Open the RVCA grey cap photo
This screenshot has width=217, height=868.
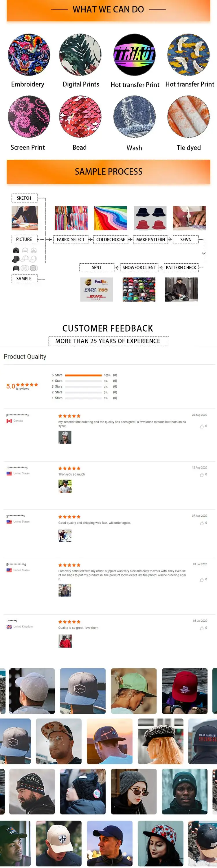tap(82, 690)
